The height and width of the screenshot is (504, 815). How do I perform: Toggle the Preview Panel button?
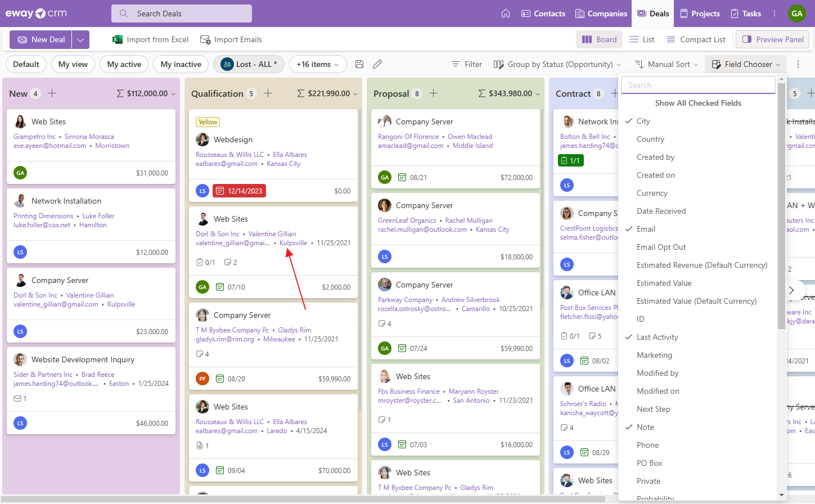point(773,39)
